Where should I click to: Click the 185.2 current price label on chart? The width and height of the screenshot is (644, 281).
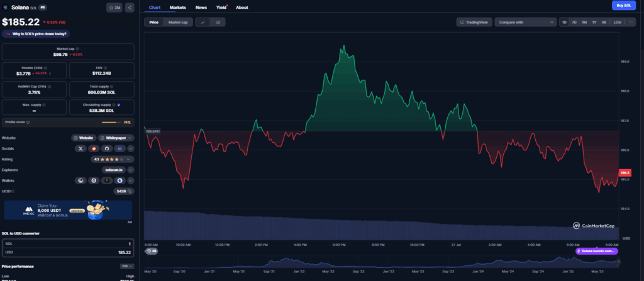[x=625, y=173]
